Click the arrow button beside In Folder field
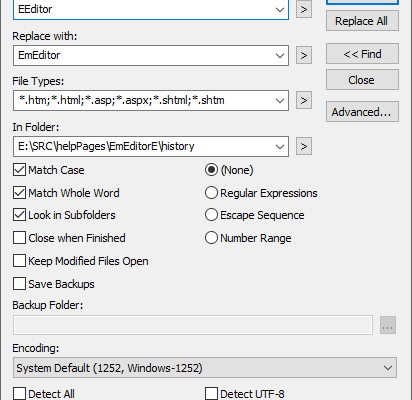The height and width of the screenshot is (400, 412). (304, 146)
